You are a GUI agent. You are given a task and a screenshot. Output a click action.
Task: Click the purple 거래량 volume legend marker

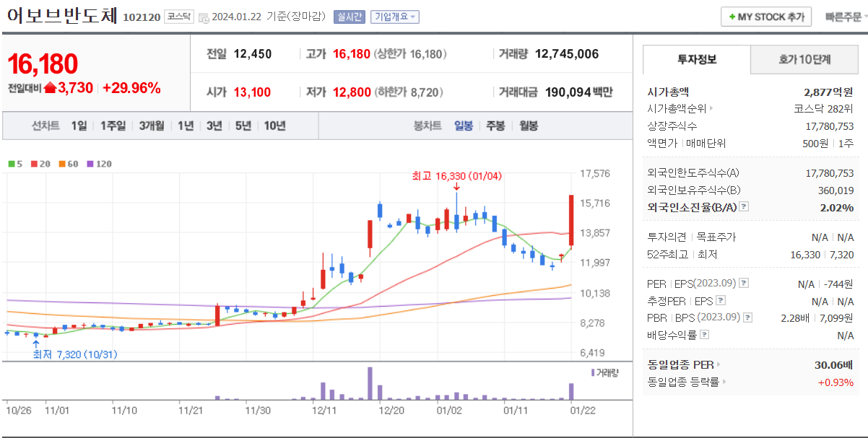594,372
